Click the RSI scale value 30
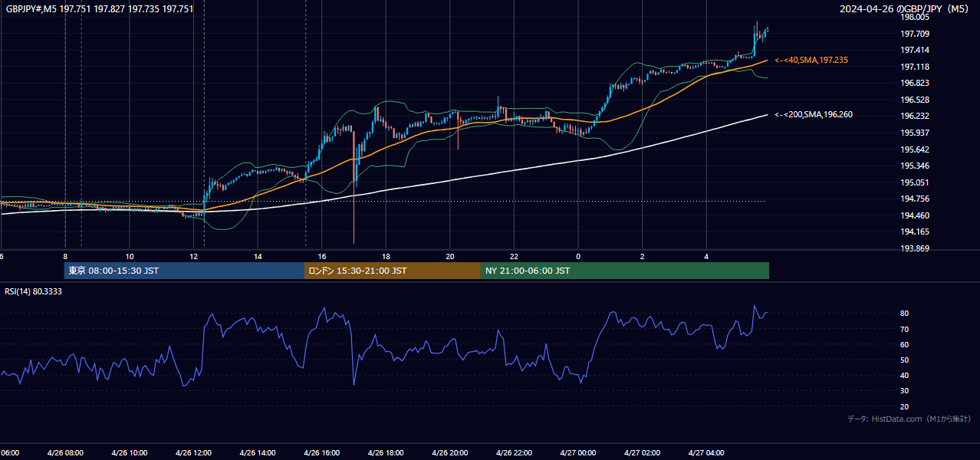This screenshot has width=980, height=460. point(905,391)
